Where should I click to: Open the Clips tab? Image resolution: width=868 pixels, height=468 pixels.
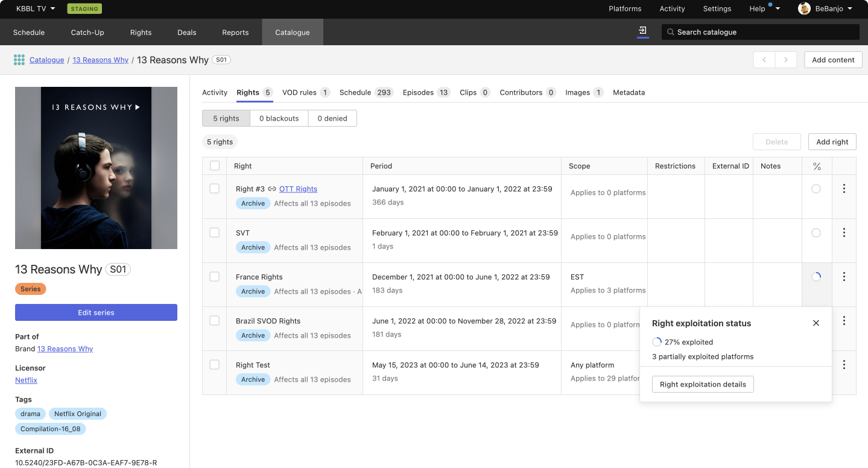475,92
